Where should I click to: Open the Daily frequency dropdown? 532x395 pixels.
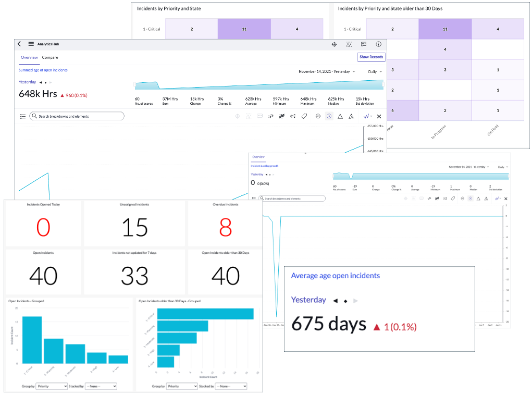click(373, 71)
